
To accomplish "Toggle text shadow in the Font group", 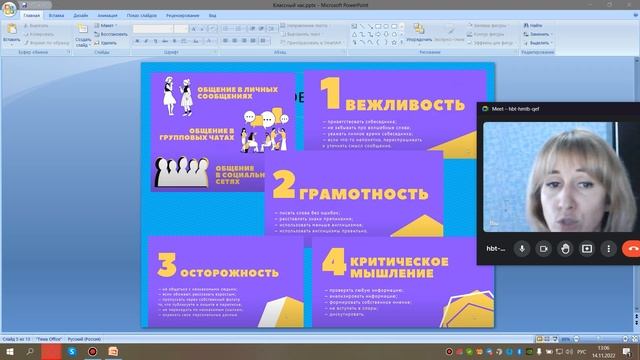I will coord(174,41).
